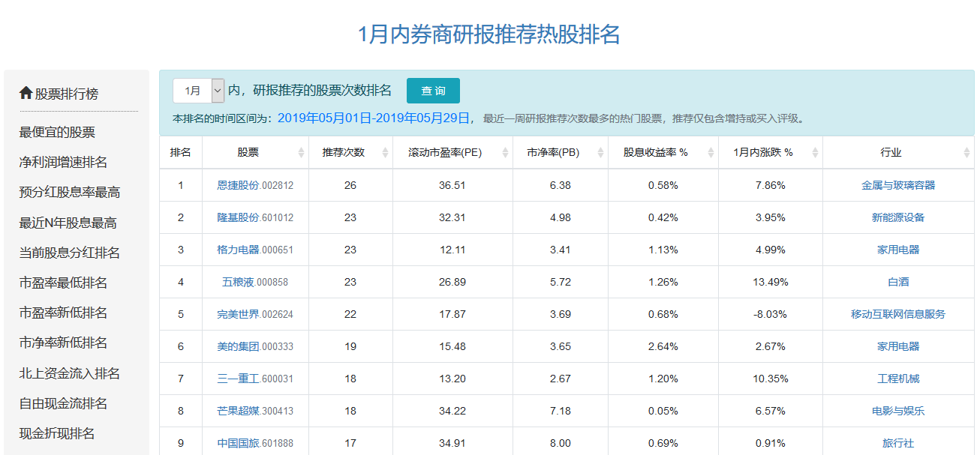
Task: Sort by 市净率(PB) column arrows
Action: pos(600,153)
